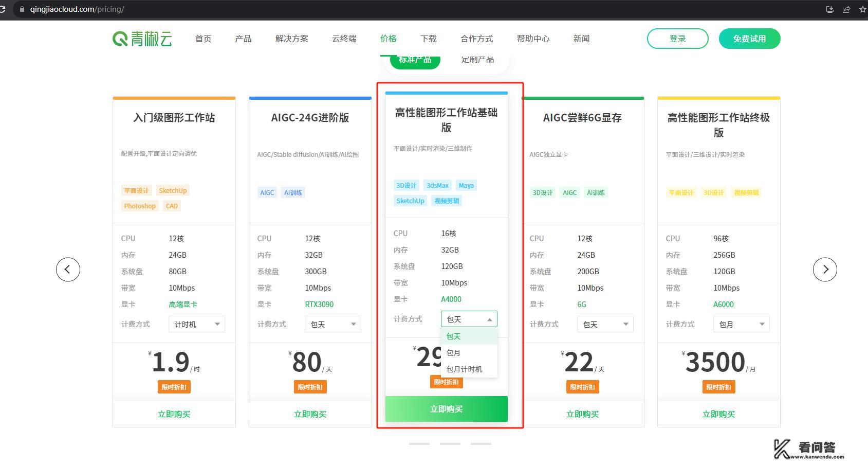The width and height of the screenshot is (868, 466).
Task: Click first carousel pagination indicator
Action: click(419, 443)
